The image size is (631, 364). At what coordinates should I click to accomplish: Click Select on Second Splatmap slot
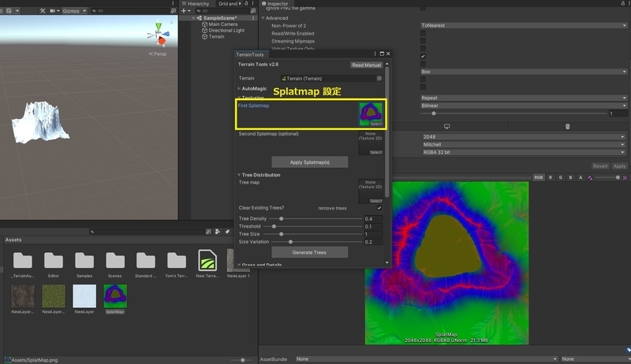(376, 153)
